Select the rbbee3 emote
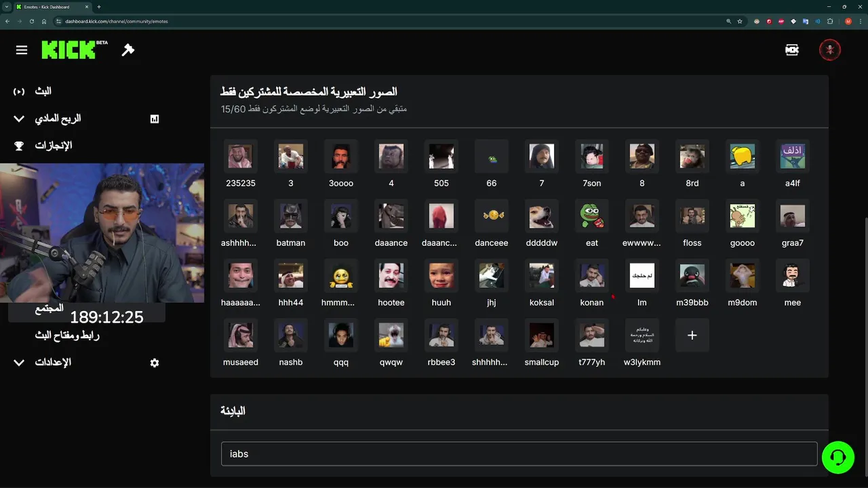Viewport: 868px width, 488px height. click(441, 335)
